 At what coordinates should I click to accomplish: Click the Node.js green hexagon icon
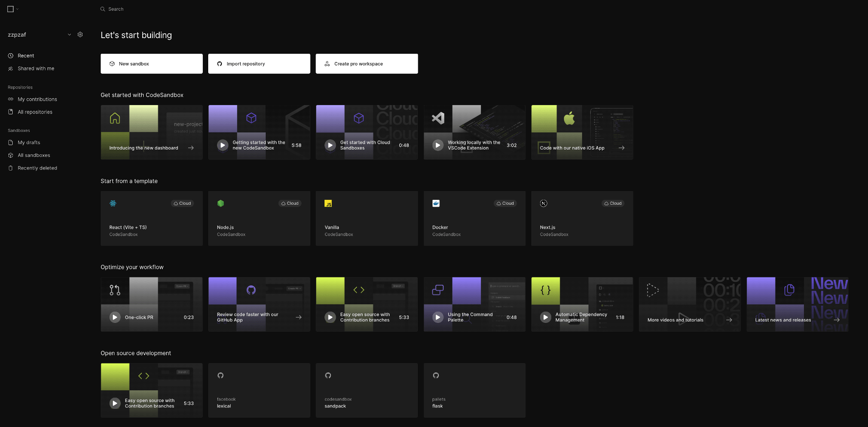(220, 203)
